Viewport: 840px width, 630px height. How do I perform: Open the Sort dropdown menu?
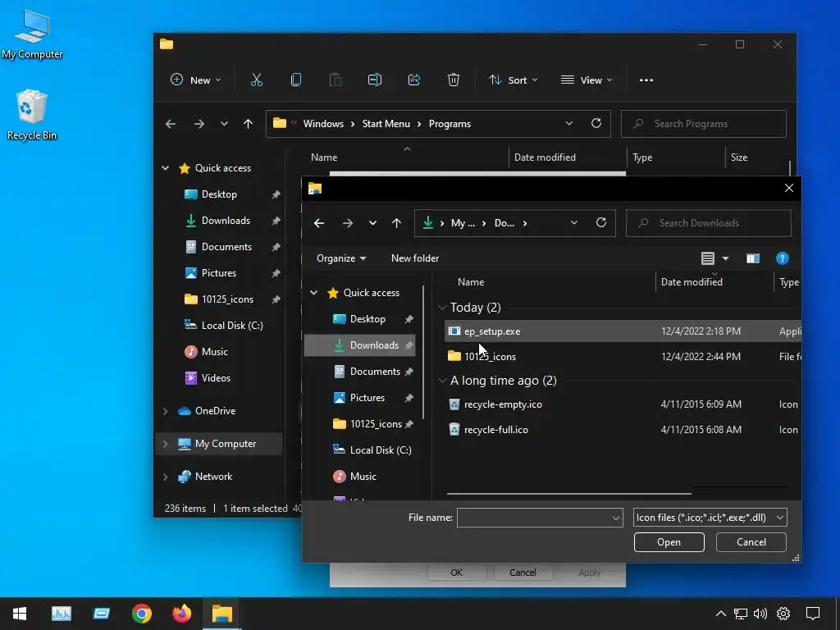click(x=513, y=80)
